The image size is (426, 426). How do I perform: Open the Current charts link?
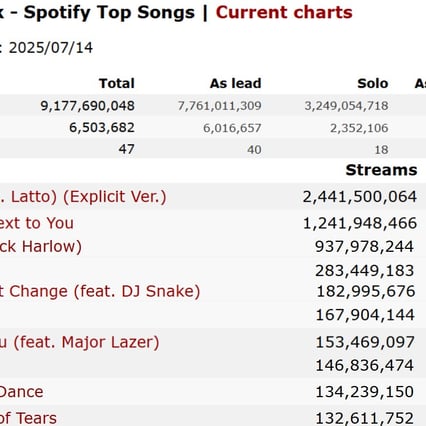(x=284, y=13)
